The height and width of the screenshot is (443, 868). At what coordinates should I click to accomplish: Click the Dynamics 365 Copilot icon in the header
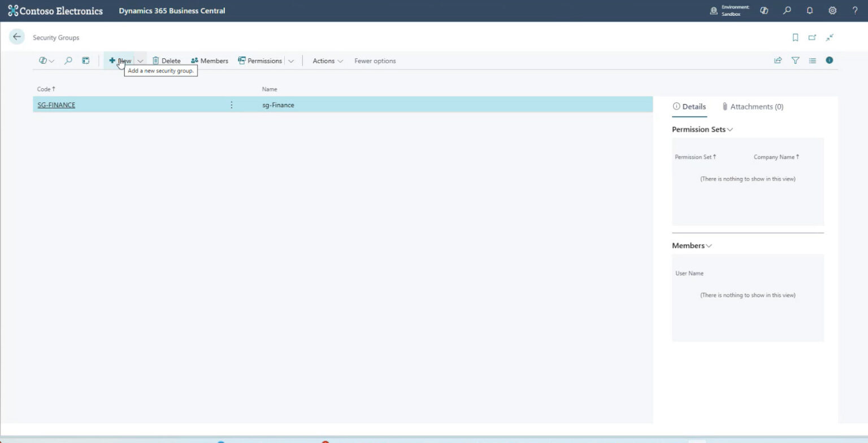click(x=764, y=11)
